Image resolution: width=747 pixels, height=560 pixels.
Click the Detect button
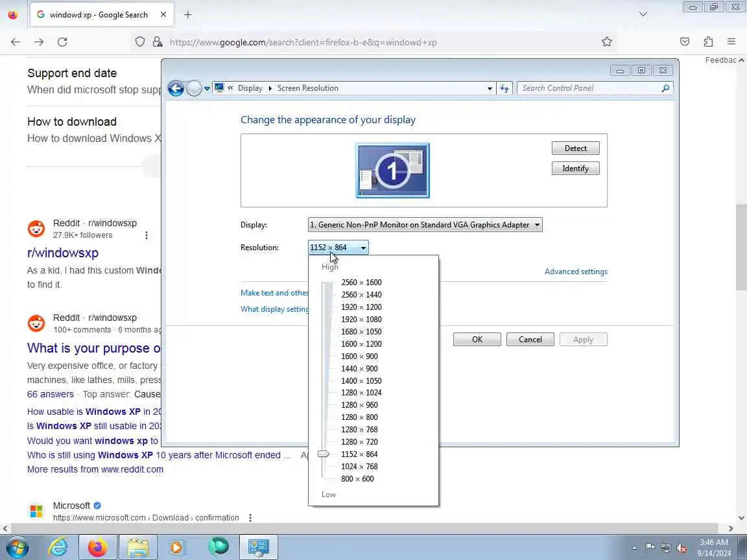click(x=576, y=148)
